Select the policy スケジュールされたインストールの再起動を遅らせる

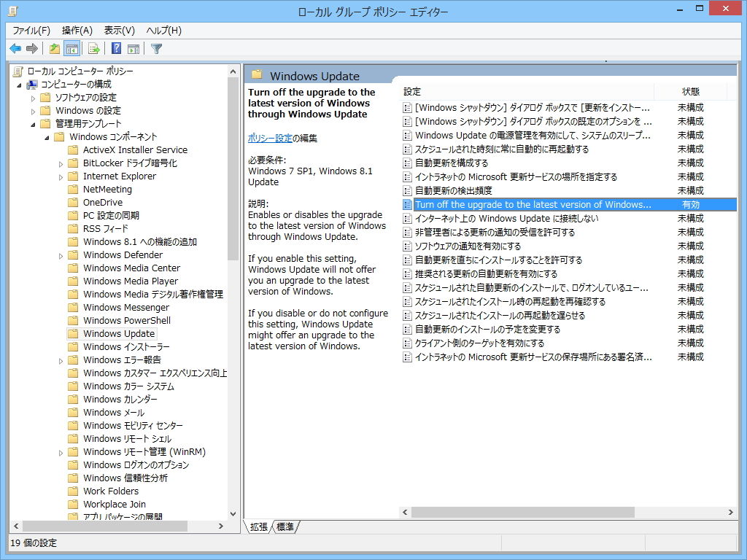[x=500, y=315]
